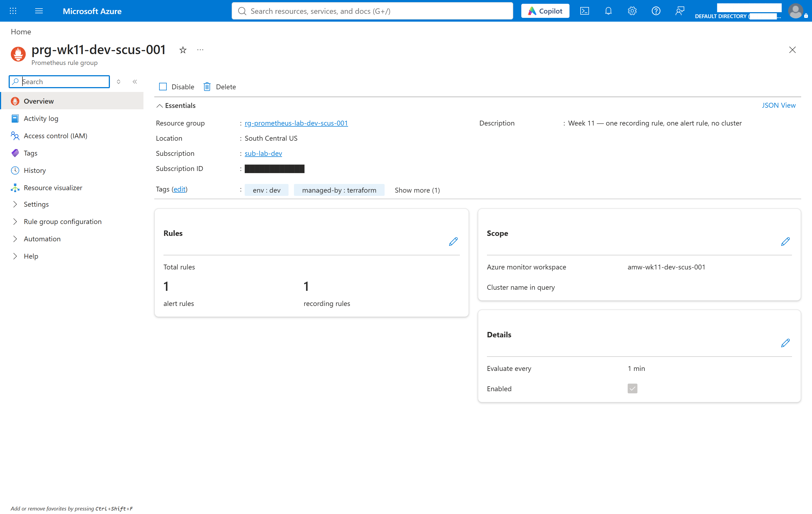
Task: Click the pencil icon on Rules card
Action: point(453,241)
